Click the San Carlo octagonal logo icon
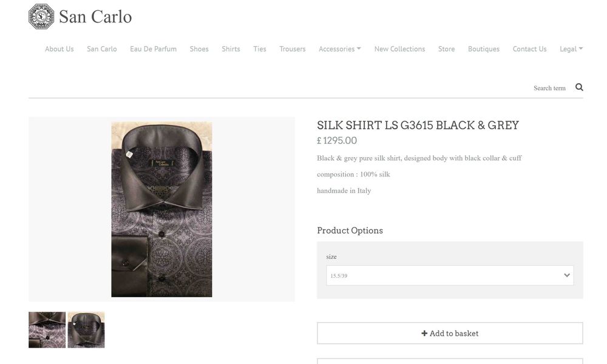The width and height of the screenshot is (607, 364). [x=41, y=16]
